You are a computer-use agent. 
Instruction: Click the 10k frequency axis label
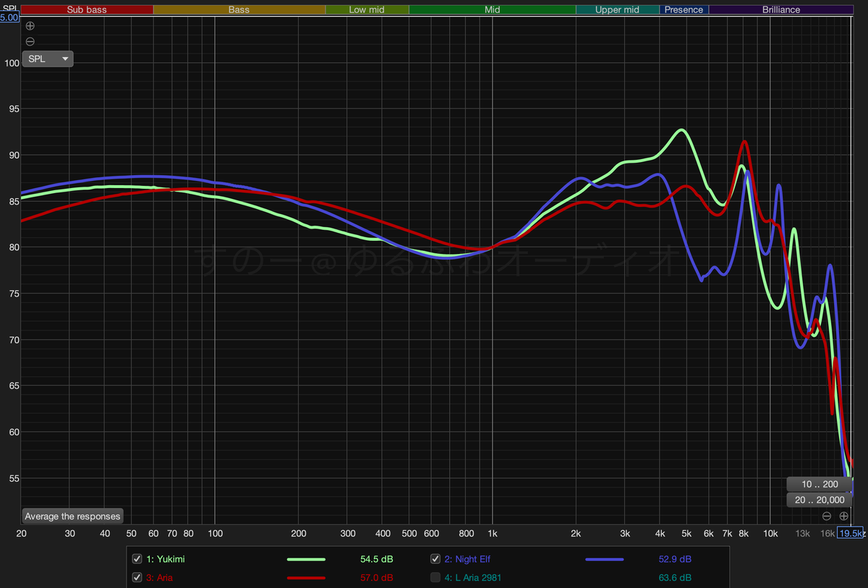click(x=770, y=534)
